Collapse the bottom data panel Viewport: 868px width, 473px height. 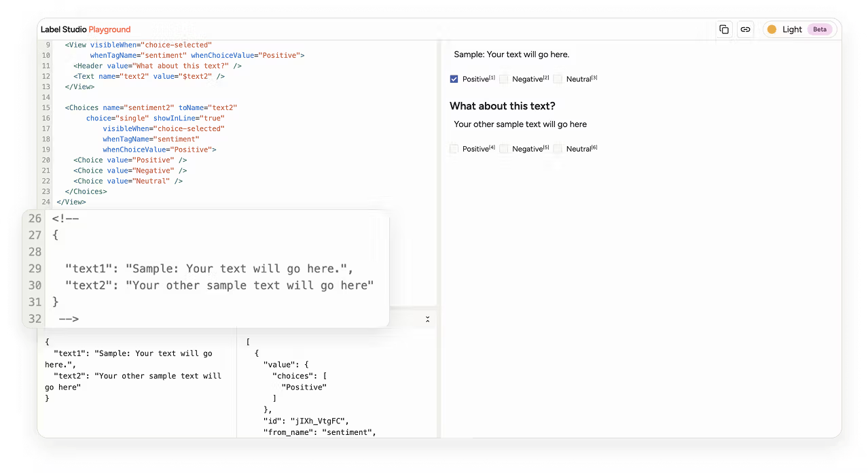pyautogui.click(x=427, y=319)
